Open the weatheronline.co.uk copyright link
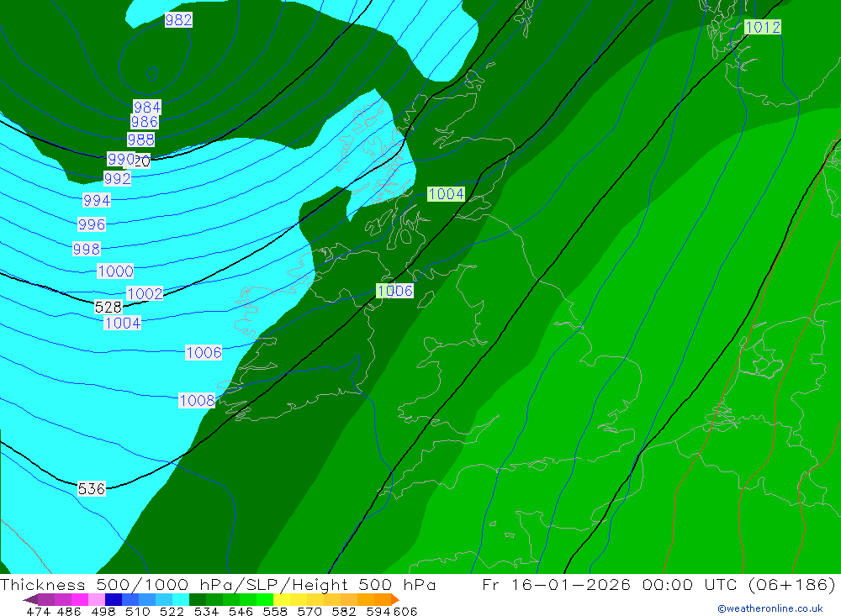The width and height of the screenshot is (841, 616). pos(770,608)
